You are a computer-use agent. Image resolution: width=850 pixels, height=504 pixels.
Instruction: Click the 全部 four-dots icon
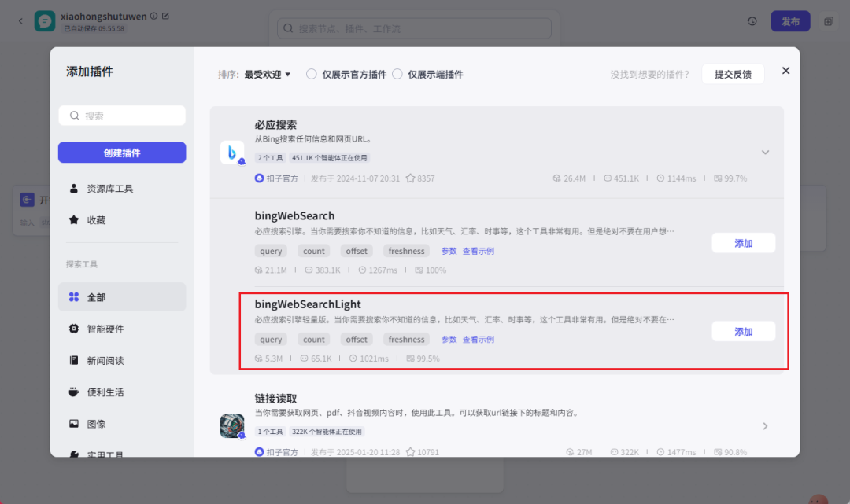click(x=74, y=296)
